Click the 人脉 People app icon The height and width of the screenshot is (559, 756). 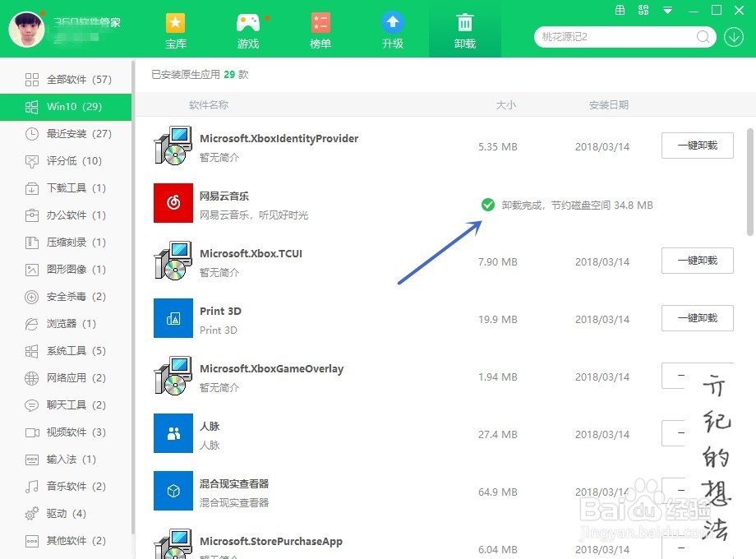(173, 433)
